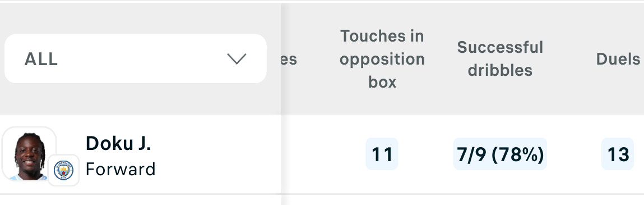Select the 11 touches value badge

[382, 154]
